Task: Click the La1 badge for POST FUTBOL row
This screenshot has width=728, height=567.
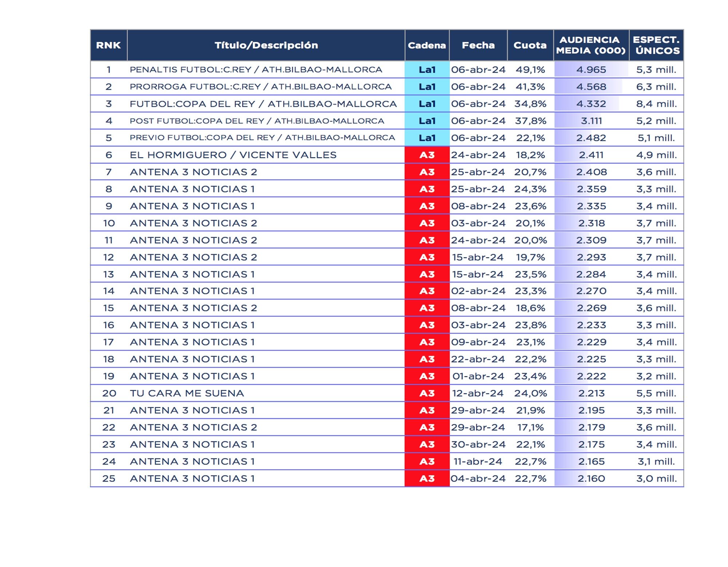Action: (427, 121)
